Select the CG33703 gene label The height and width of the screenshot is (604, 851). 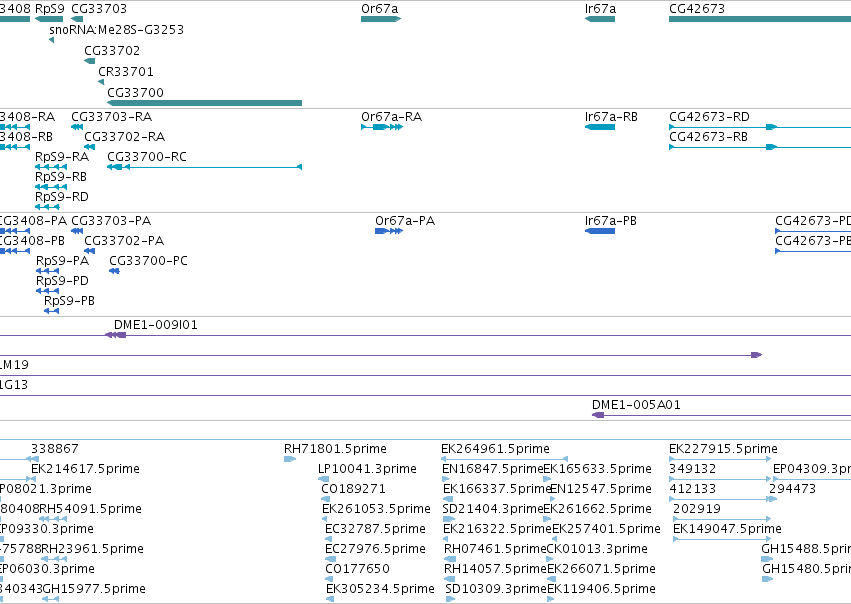99,9
